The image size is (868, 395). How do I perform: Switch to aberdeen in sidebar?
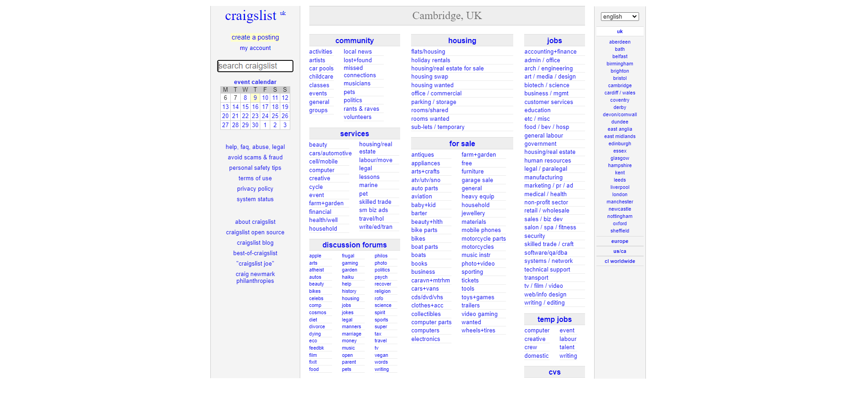[620, 42]
